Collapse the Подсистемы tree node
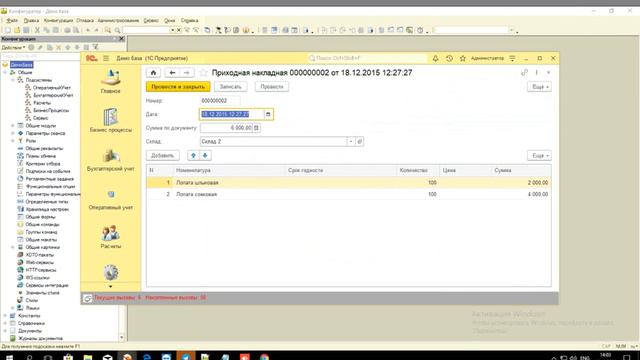This screenshot has height=360, width=640. (x=13, y=80)
